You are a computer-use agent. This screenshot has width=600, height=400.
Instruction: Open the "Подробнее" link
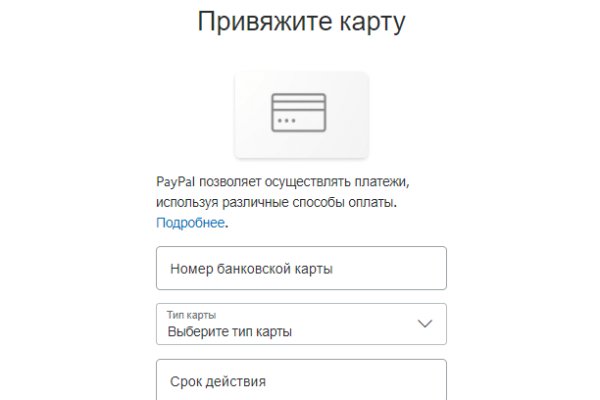click(x=190, y=222)
